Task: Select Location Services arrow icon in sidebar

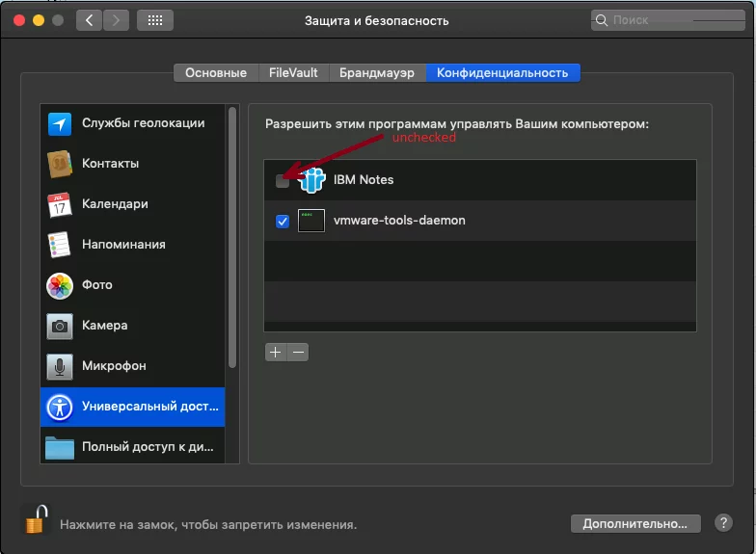Action: pos(60,123)
